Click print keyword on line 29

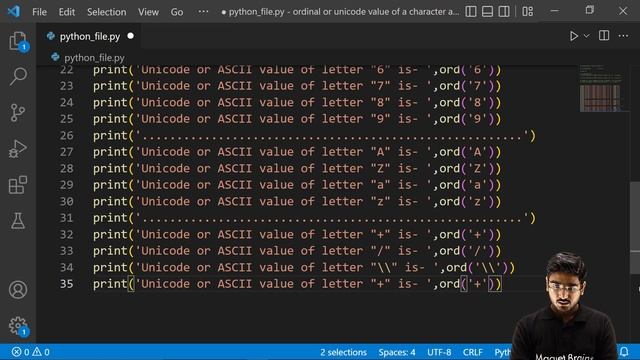(x=110, y=185)
